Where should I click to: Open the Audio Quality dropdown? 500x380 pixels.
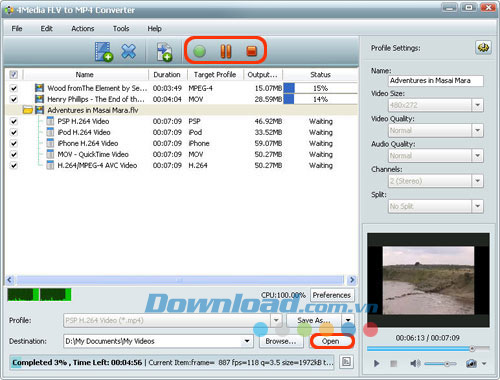point(477,156)
